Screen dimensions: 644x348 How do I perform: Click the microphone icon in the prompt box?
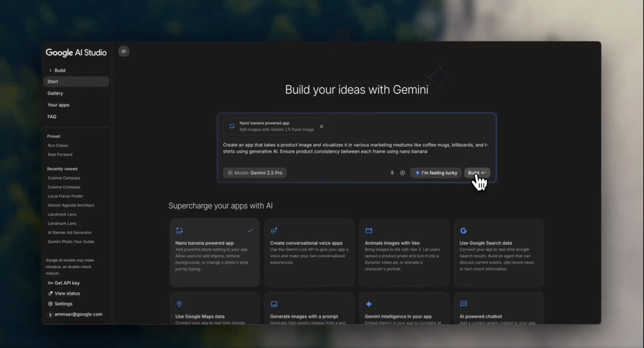(392, 173)
